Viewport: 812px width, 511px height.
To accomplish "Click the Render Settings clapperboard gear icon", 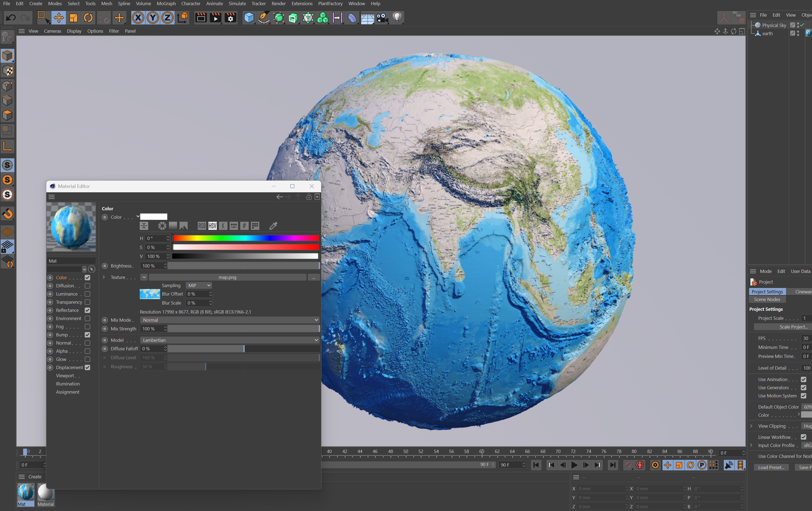I will (x=230, y=17).
